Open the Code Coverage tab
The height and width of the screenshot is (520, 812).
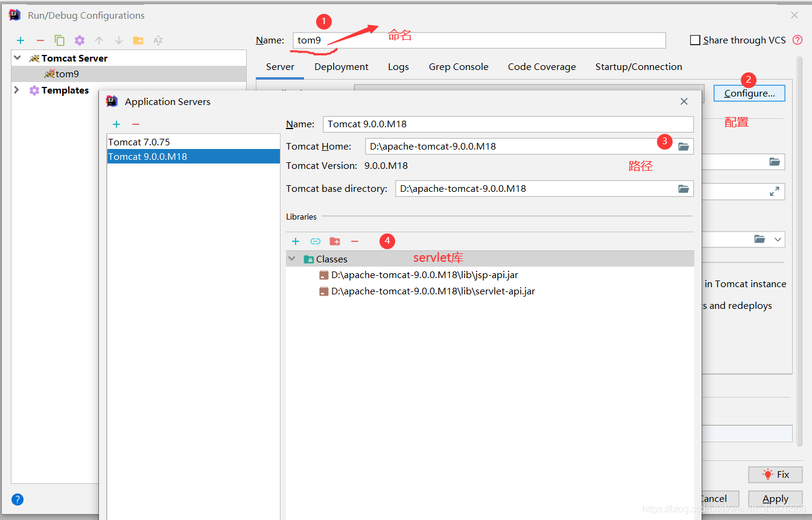click(x=542, y=67)
